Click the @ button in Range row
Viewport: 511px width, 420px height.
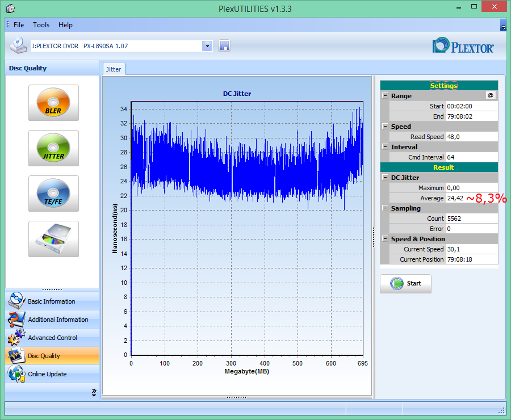pyautogui.click(x=491, y=95)
